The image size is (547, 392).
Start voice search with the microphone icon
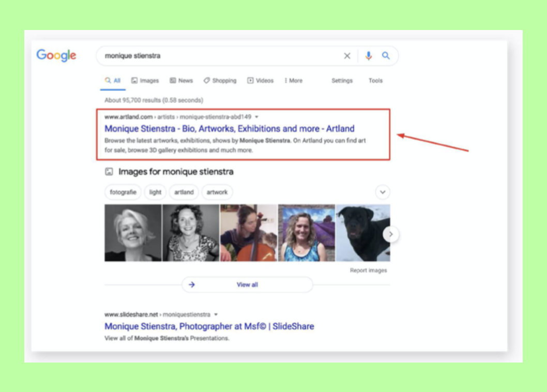tap(369, 55)
